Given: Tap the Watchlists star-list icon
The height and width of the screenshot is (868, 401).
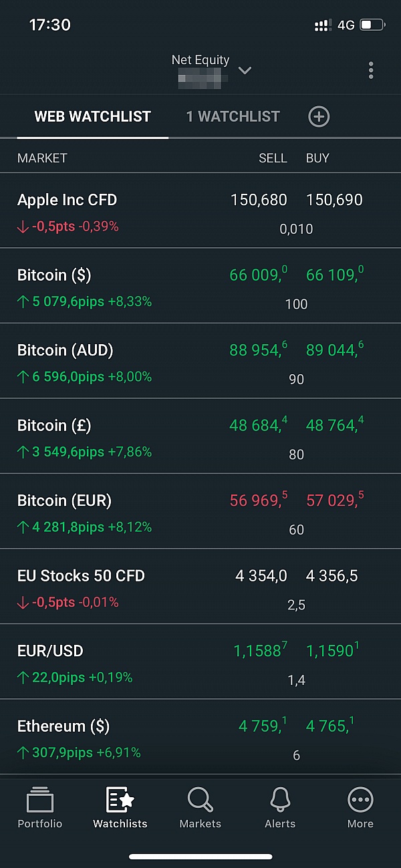Looking at the screenshot, I should tap(120, 800).
